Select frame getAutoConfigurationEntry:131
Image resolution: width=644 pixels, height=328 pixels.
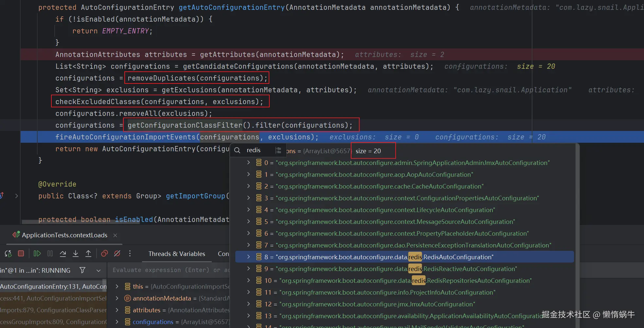coord(53,286)
